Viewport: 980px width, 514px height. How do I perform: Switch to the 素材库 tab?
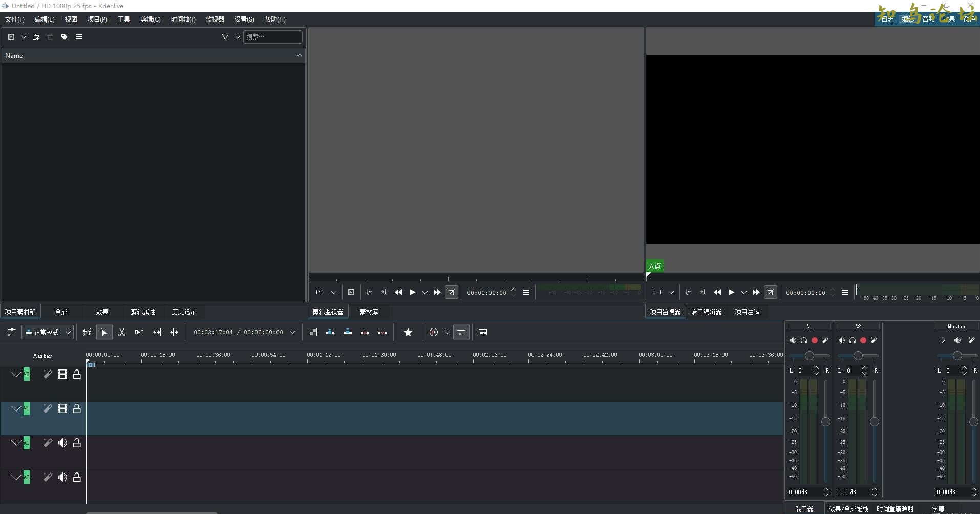point(369,312)
